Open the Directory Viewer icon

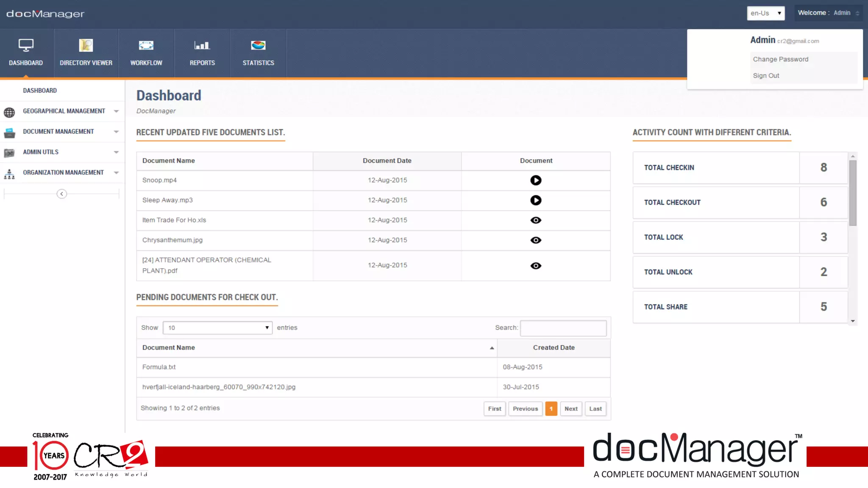coord(86,45)
